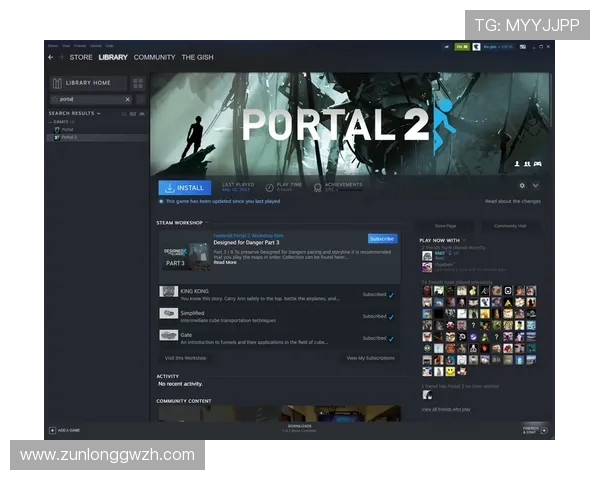Open the Designed for Danger Part 3 thumbnail
This screenshot has height=480, width=600.
pos(186,256)
